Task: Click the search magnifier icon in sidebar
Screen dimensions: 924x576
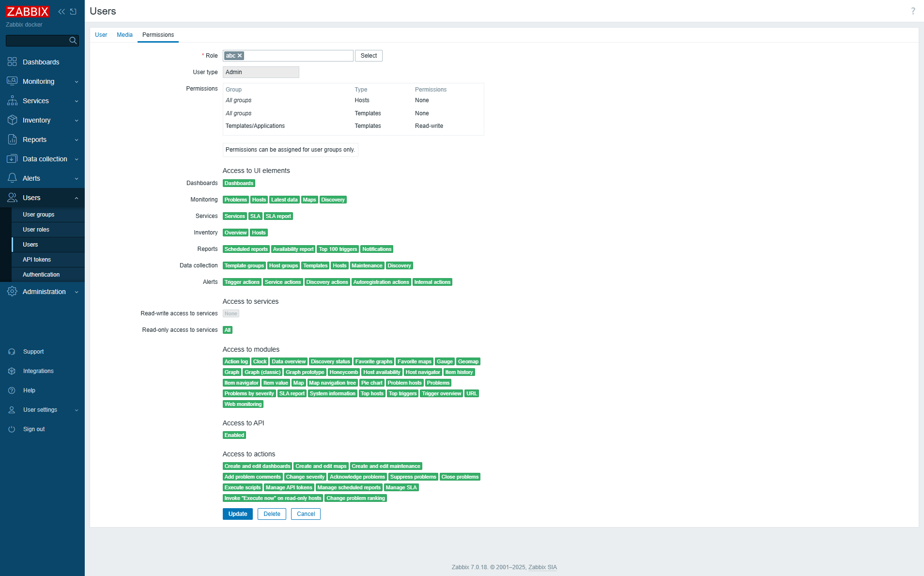Action: point(73,41)
